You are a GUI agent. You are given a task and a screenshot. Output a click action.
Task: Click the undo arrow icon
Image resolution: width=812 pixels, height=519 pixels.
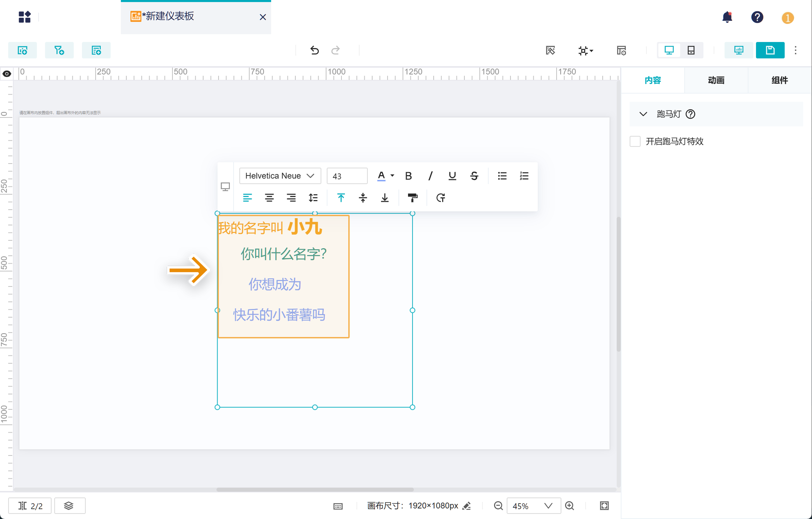point(314,51)
